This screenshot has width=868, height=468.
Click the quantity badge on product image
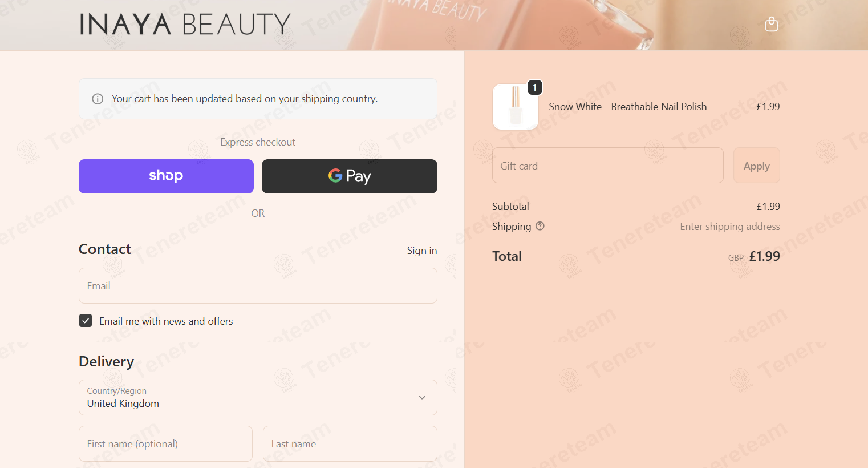click(x=534, y=87)
